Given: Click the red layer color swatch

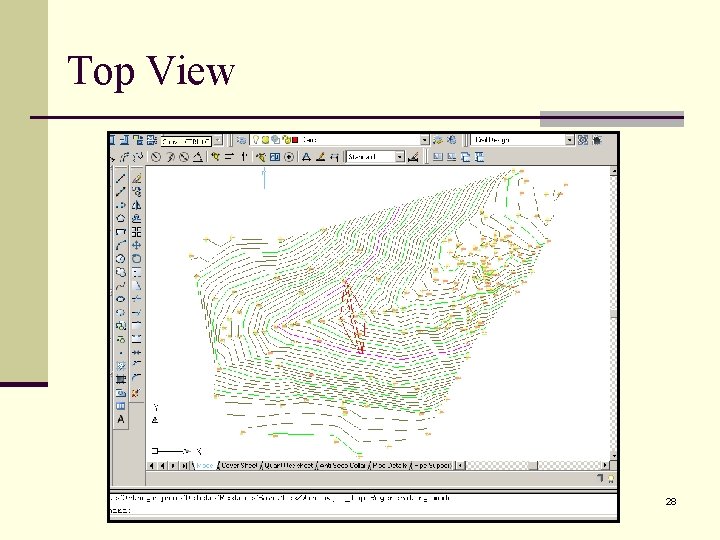Looking at the screenshot, I should click(295, 140).
